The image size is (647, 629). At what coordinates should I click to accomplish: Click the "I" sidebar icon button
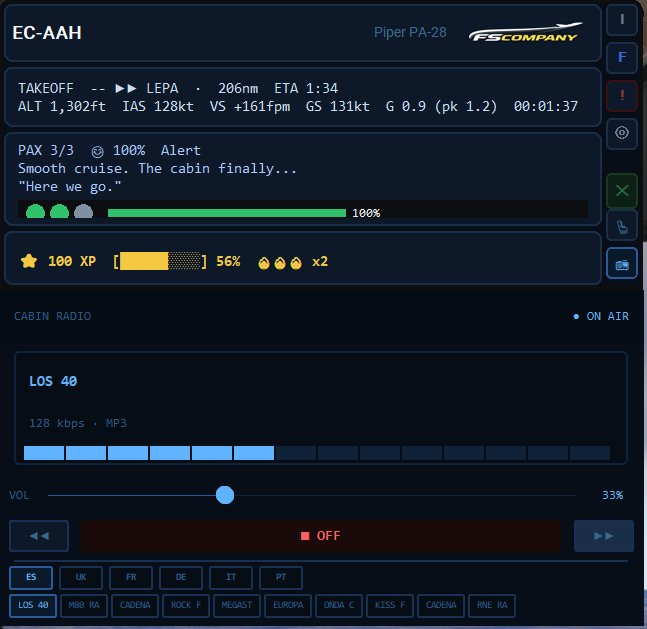click(622, 20)
